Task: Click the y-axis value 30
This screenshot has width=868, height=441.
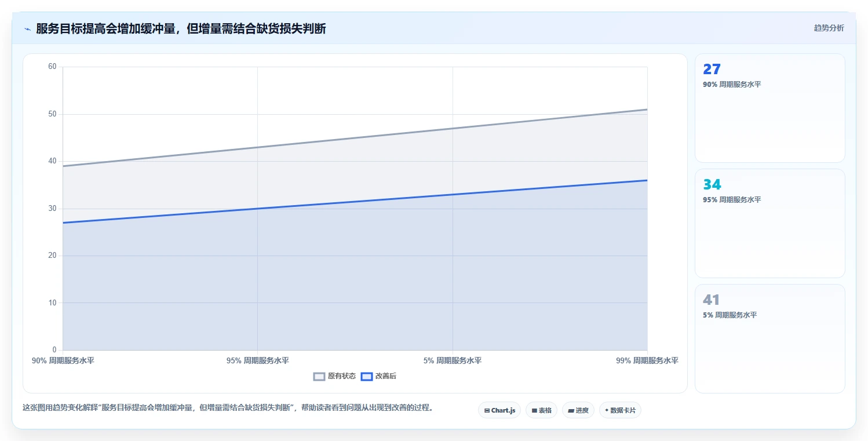Action: pyautogui.click(x=52, y=209)
